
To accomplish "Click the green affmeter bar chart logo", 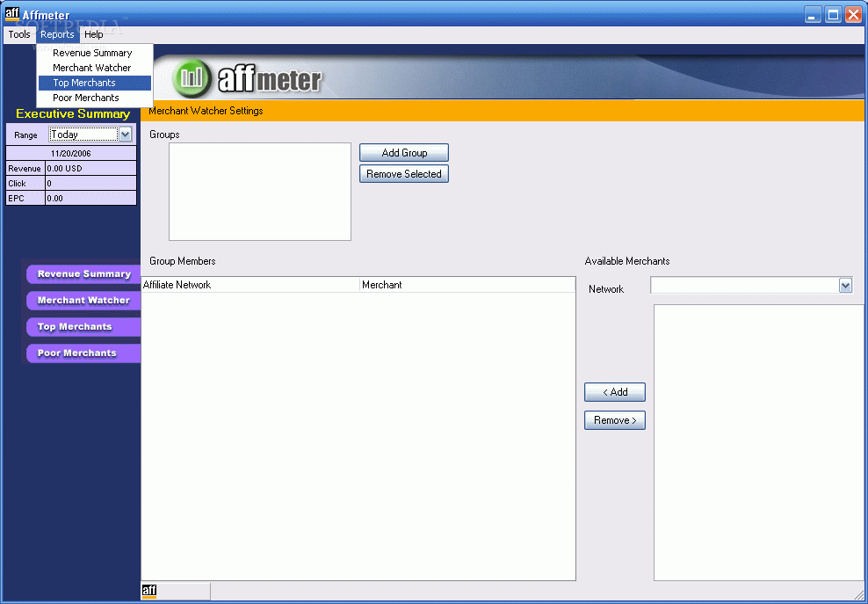I will point(192,78).
